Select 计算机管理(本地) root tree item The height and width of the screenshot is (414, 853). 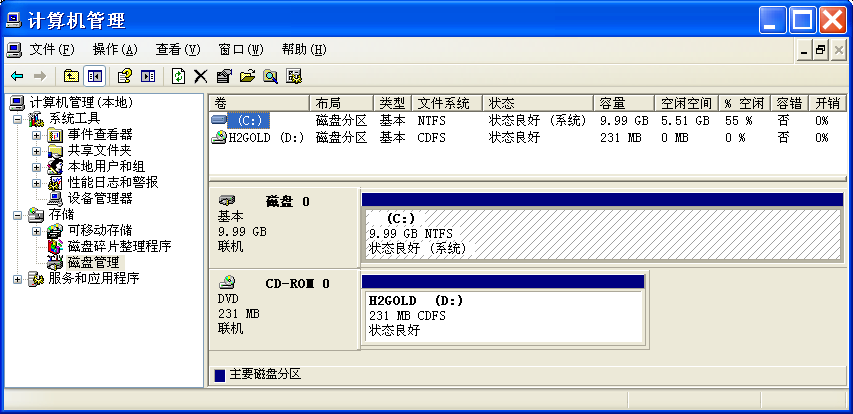tap(81, 103)
